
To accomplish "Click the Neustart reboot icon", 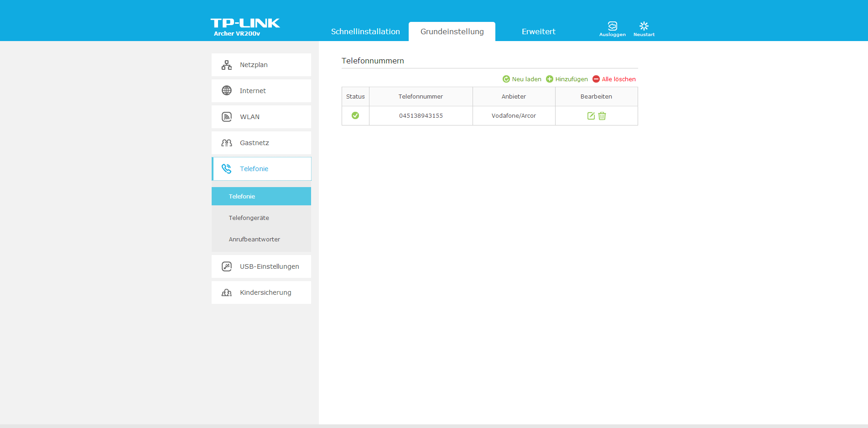I will tap(644, 26).
